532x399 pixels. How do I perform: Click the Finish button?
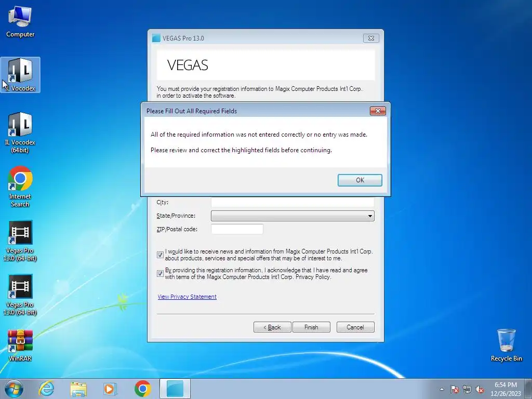[311, 327]
